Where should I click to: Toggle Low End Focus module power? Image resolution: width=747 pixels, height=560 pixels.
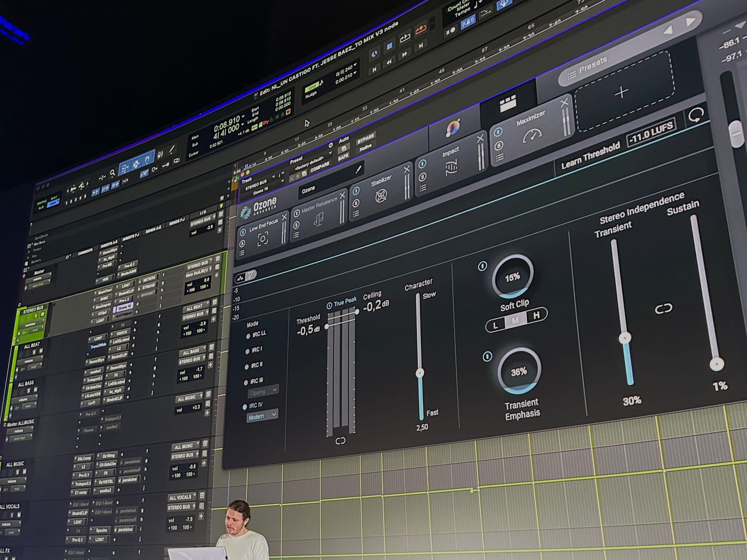tap(243, 233)
